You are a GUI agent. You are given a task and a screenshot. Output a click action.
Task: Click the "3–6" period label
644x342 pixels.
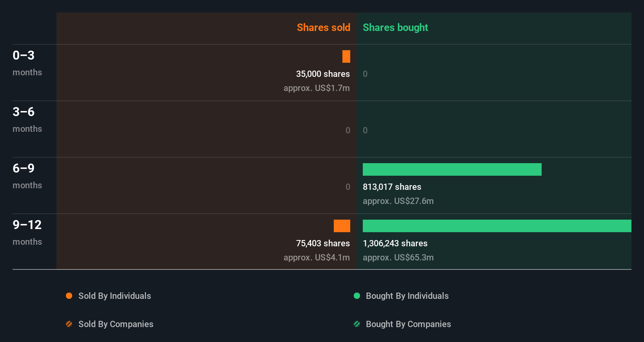tap(24, 112)
